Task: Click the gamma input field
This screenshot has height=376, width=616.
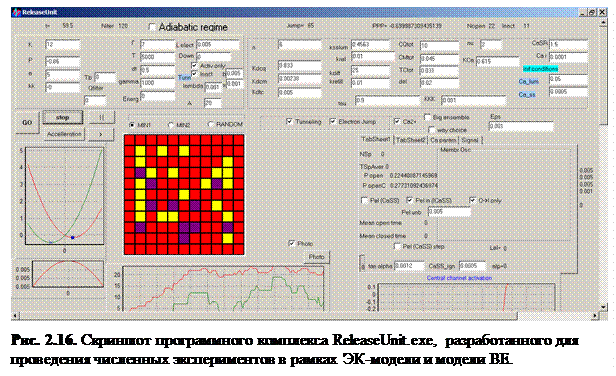Action: [x=158, y=83]
